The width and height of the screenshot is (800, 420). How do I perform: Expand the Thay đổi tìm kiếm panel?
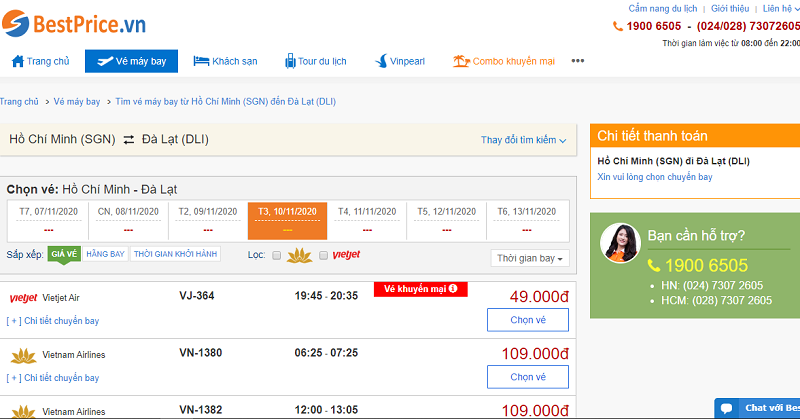pos(523,140)
